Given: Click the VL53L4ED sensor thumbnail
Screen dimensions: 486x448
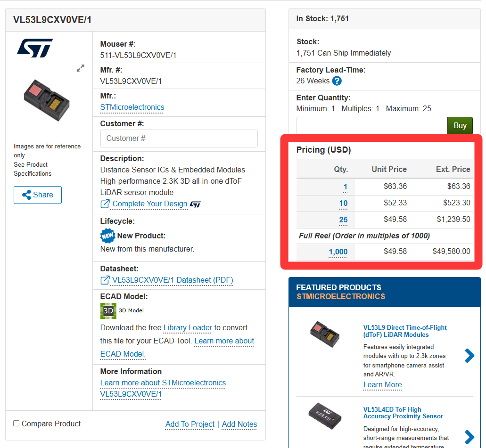Looking at the screenshot, I should pos(325,416).
